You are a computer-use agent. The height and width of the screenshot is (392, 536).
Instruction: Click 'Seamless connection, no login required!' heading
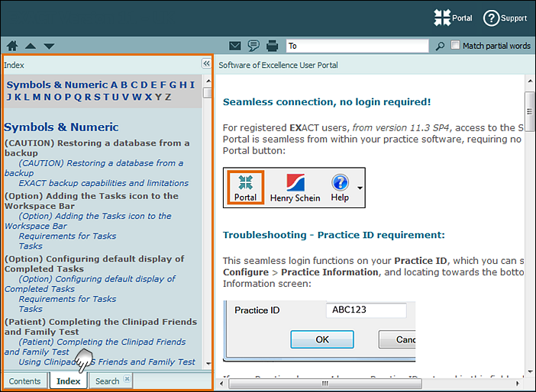[x=327, y=101]
